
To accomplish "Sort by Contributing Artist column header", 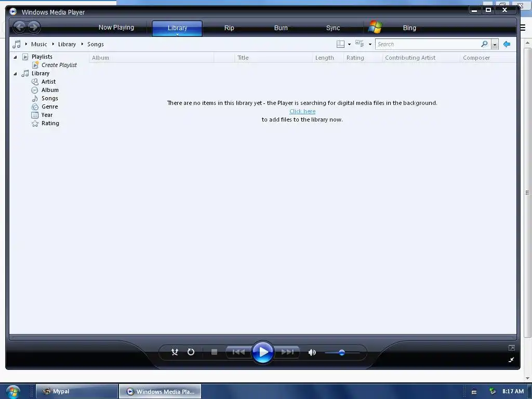I will point(421,58).
